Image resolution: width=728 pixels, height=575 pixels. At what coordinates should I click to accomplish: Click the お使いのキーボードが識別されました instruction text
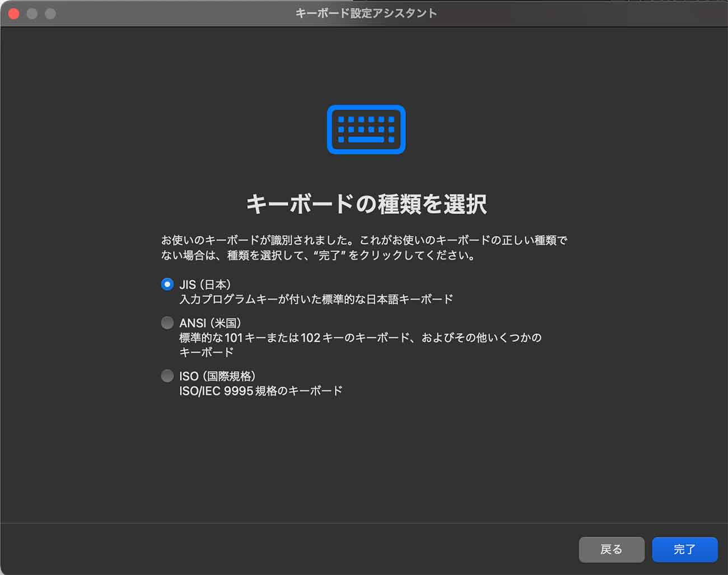[365, 248]
